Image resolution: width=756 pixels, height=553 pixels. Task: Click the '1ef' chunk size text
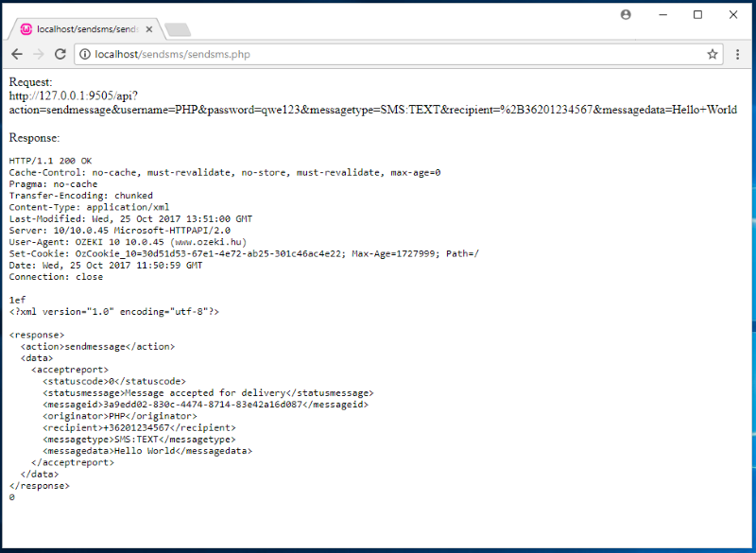coord(17,300)
